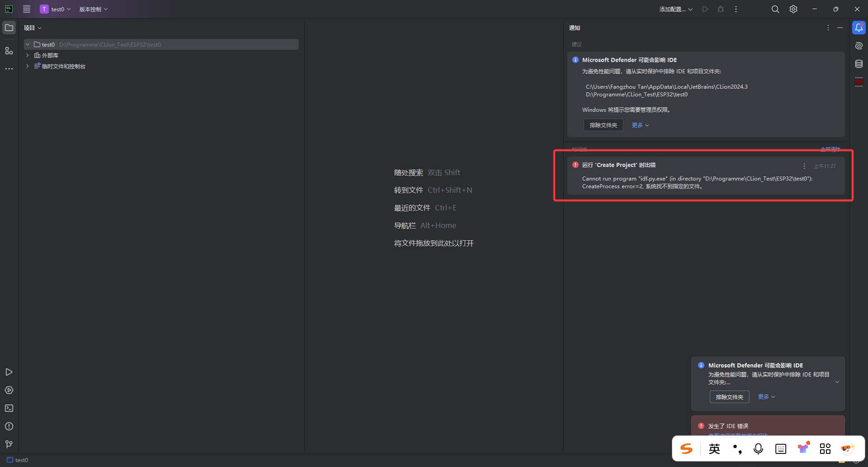Expand the 临时文件和控制台 tree node

(x=28, y=66)
